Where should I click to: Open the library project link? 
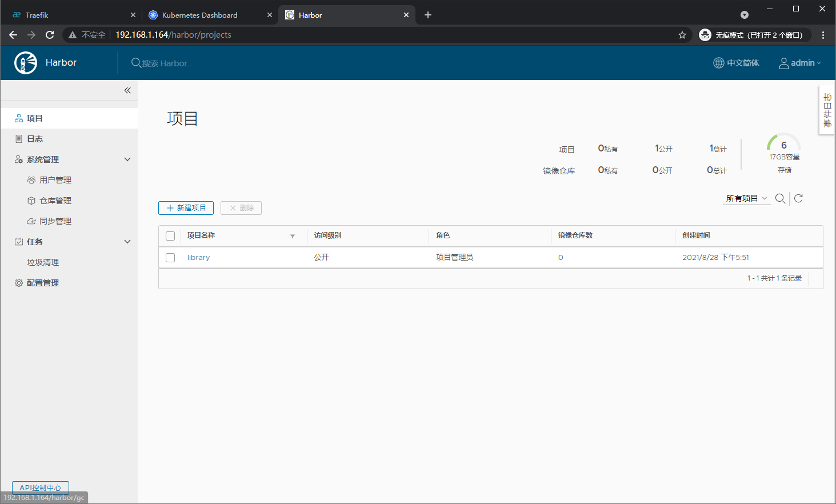click(x=198, y=258)
